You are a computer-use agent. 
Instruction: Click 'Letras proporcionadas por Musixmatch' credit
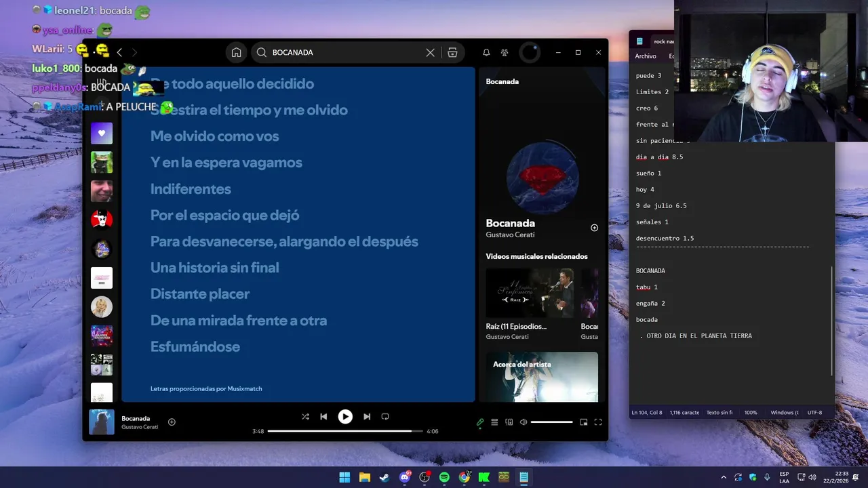(x=206, y=389)
